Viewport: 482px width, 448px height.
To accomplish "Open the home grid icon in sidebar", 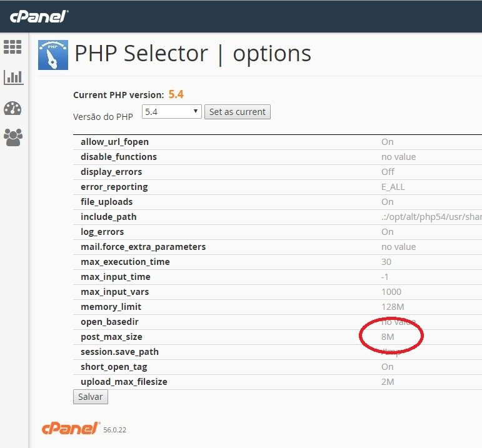I will pos(13,47).
